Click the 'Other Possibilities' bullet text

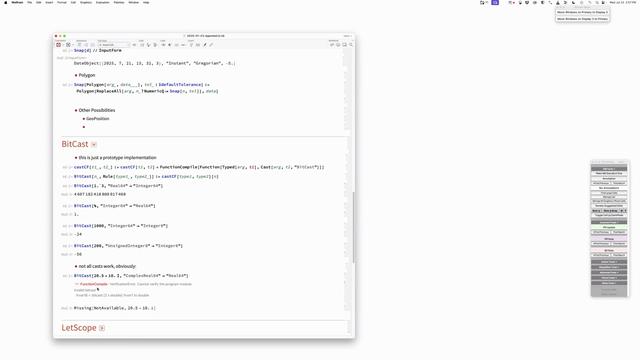click(97, 110)
